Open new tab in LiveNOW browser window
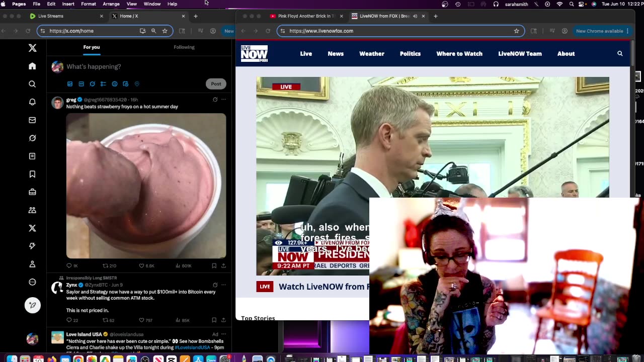This screenshot has height=362, width=644. click(436, 16)
